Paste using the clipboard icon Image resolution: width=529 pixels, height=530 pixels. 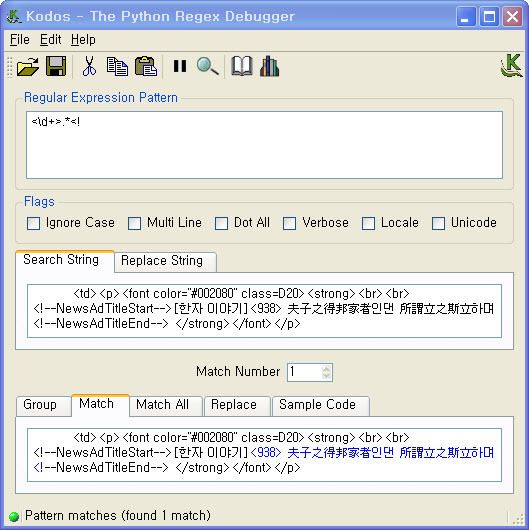click(146, 66)
